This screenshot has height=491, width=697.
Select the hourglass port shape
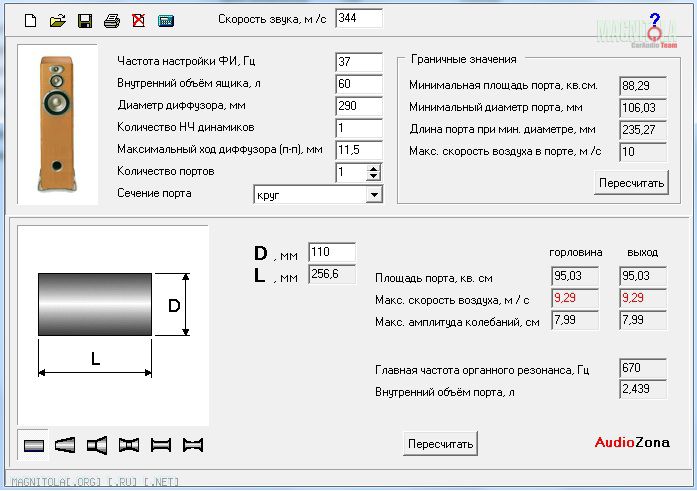193,445
